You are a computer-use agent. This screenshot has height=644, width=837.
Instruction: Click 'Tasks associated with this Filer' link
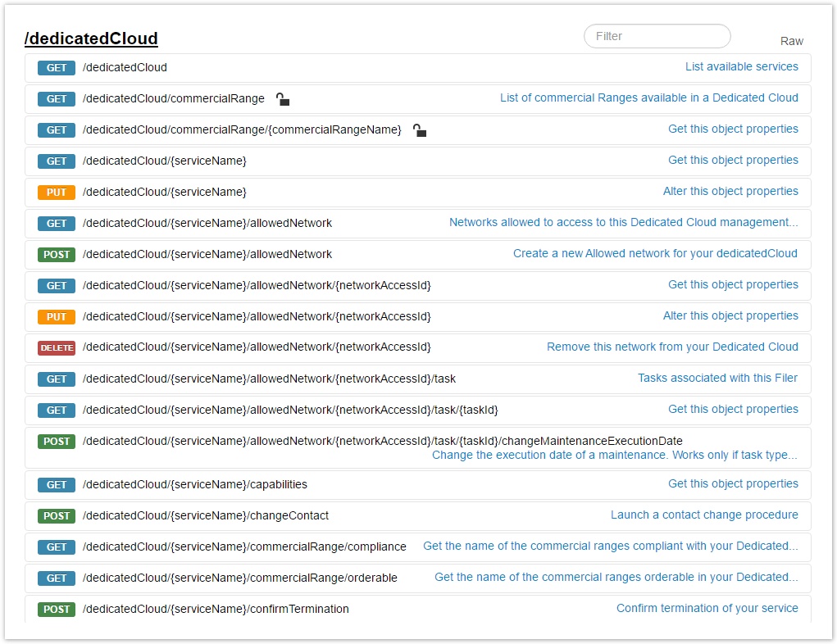pyautogui.click(x=717, y=379)
